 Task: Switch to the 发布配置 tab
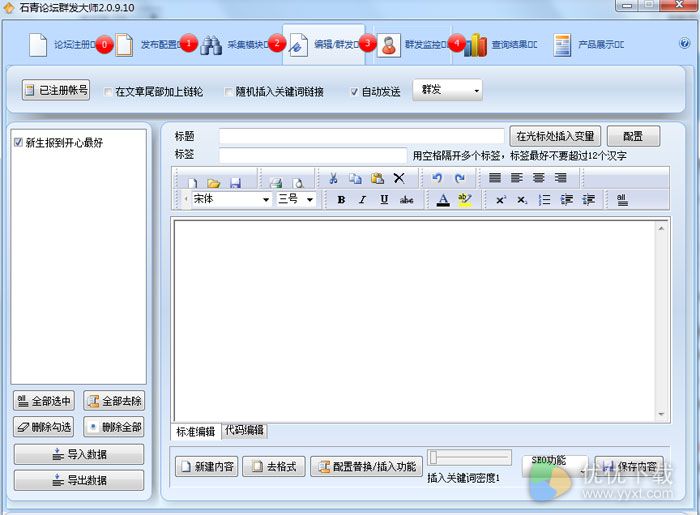(148, 45)
